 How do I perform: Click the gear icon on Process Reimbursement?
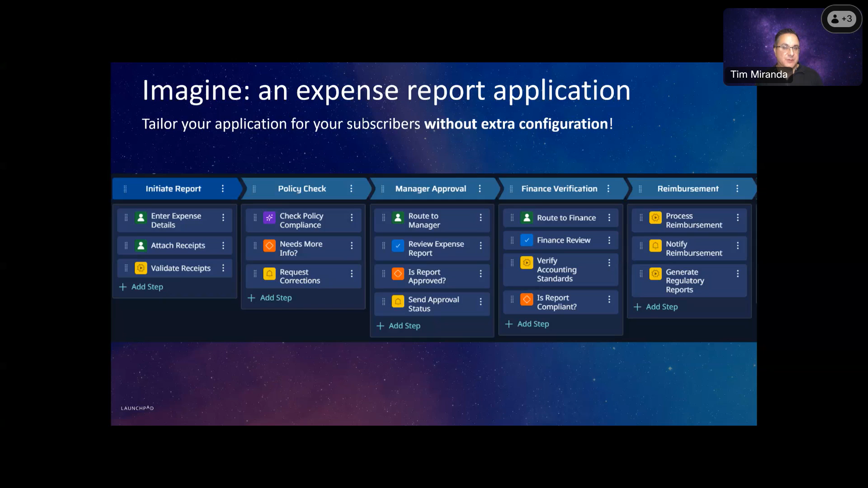656,218
